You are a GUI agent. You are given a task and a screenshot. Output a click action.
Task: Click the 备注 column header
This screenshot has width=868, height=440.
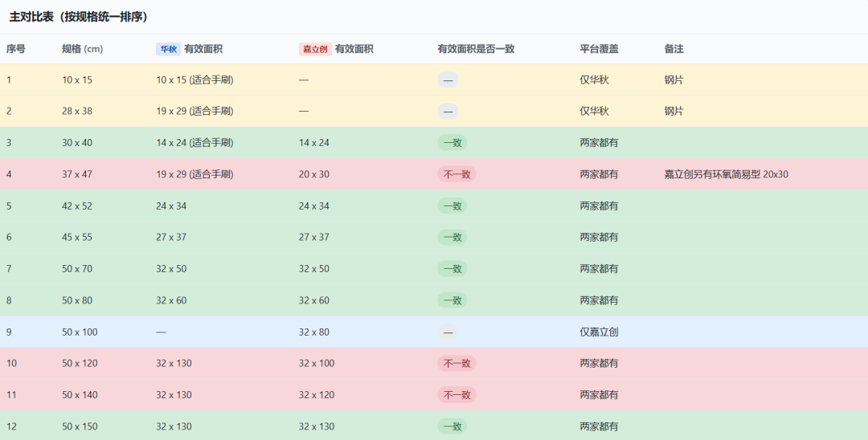(x=674, y=49)
